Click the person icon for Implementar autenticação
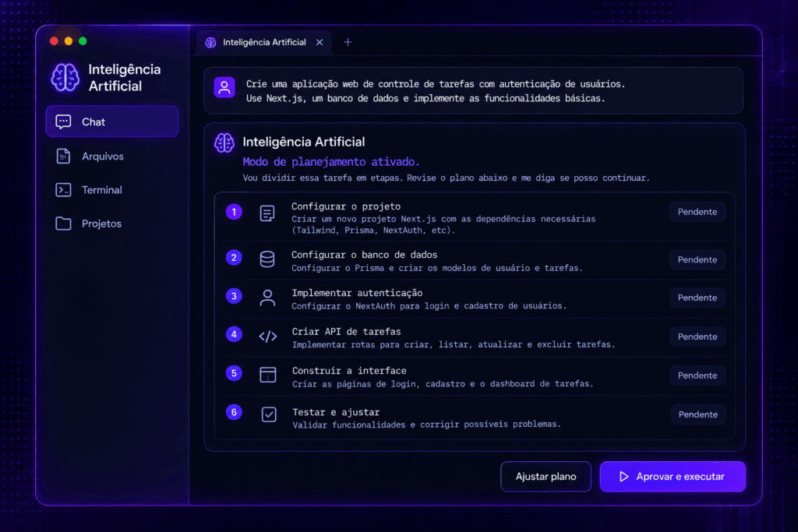 point(267,298)
